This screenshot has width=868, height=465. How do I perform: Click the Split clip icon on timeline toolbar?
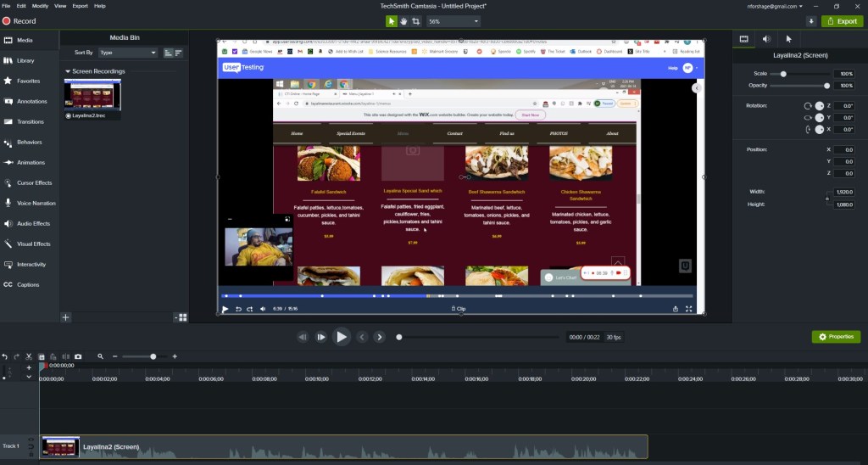pos(65,356)
